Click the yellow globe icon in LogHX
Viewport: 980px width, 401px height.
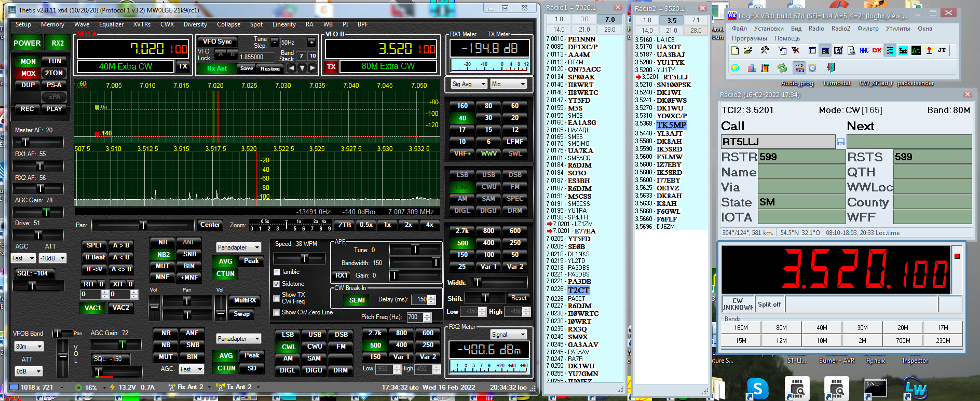coord(735,68)
